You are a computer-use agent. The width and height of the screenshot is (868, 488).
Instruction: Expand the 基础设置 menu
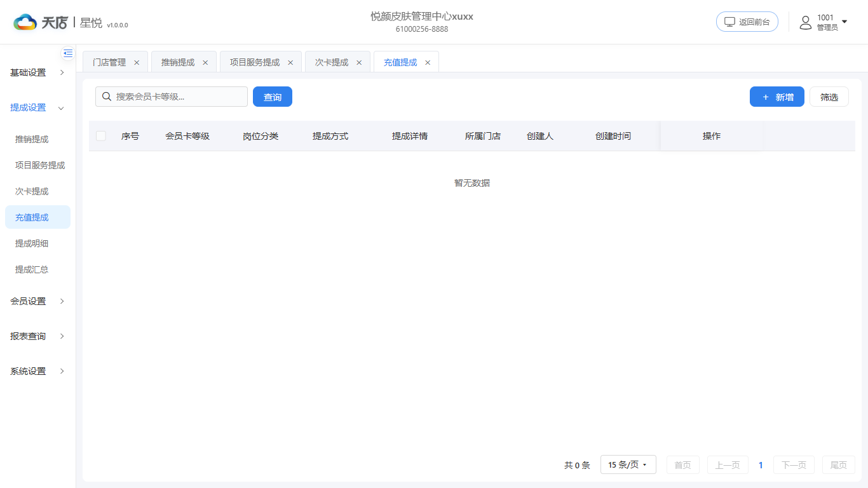pos(37,72)
